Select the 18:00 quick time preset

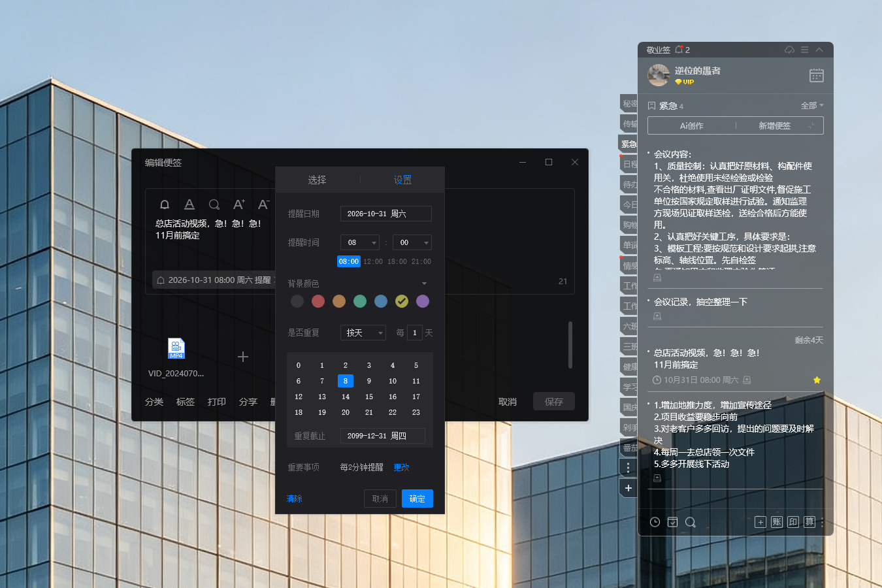pos(397,261)
